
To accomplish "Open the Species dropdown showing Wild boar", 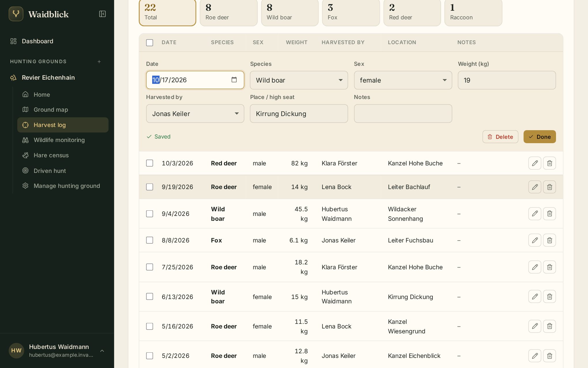I will [x=299, y=80].
